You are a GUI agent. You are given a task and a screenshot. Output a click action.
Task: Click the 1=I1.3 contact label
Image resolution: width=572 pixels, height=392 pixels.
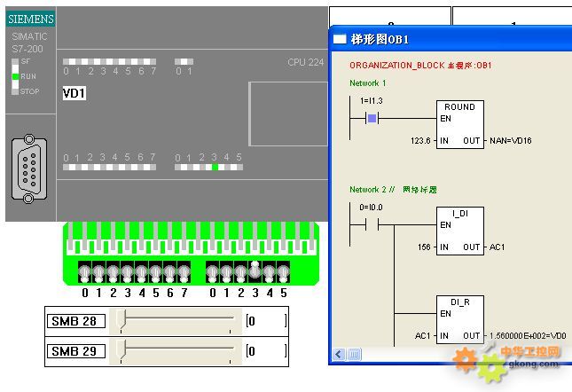coord(371,101)
